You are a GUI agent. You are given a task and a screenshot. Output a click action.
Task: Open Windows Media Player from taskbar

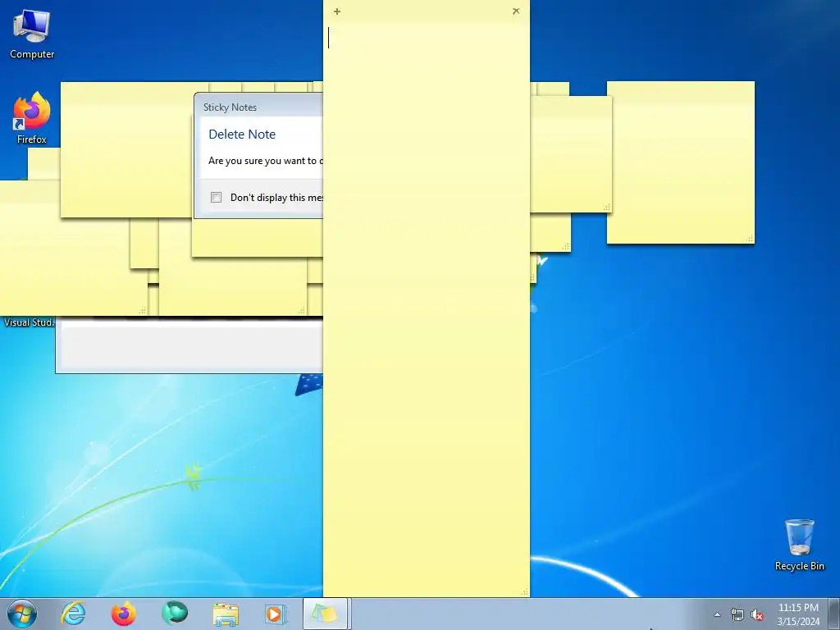(x=276, y=614)
